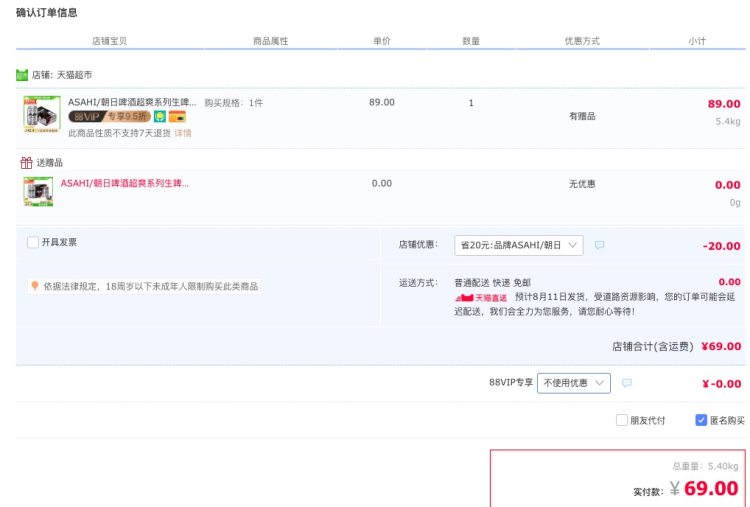Image resolution: width=750 pixels, height=507 pixels.
Task: Click the red 天猫直送 delivery logo
Action: tap(481, 298)
